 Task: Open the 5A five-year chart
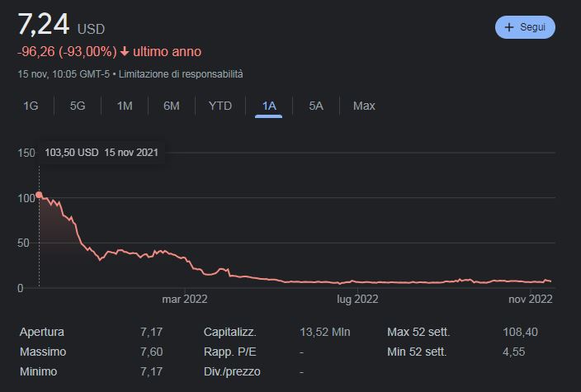click(x=316, y=106)
